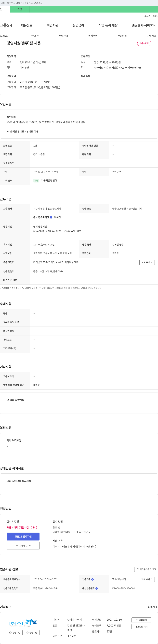Viewport: 158px width, 644px height.
Task: Click 이메일 지원 button
Action: 23,546
